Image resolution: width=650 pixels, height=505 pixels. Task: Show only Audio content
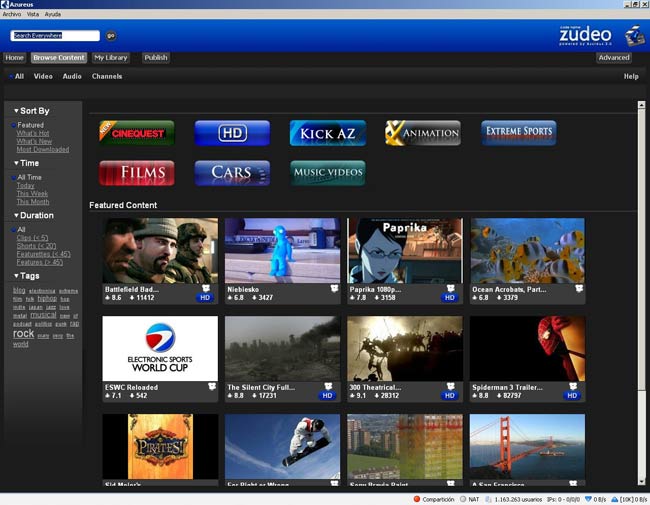tap(72, 76)
